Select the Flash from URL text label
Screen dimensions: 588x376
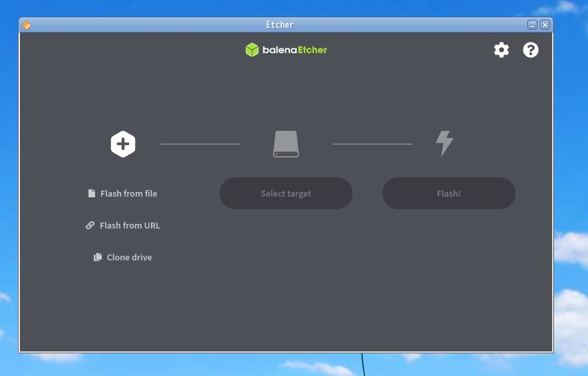click(x=130, y=225)
